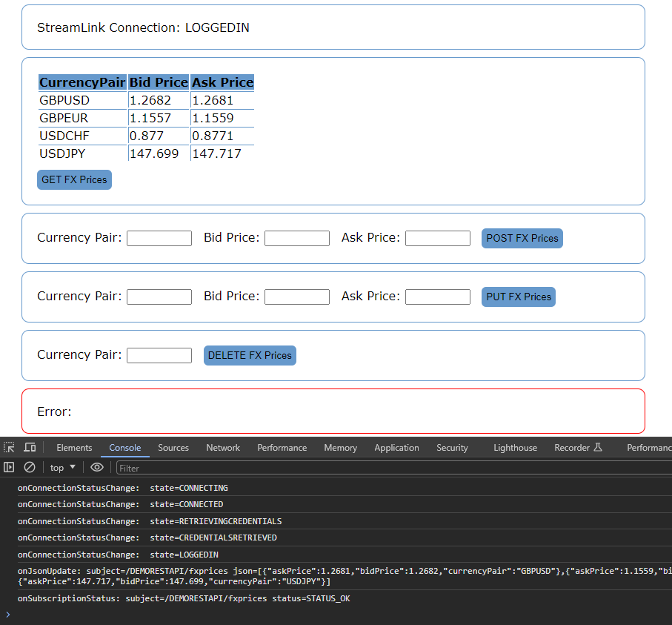Click the GBPUSD table cell

click(83, 100)
